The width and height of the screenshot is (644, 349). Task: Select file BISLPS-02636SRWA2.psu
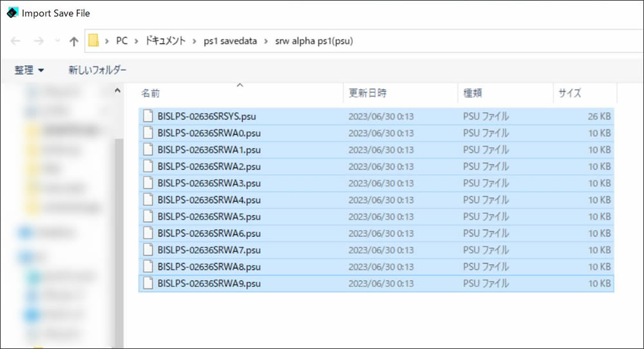click(x=376, y=167)
